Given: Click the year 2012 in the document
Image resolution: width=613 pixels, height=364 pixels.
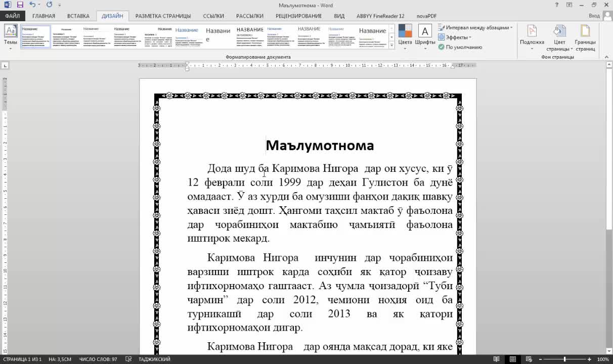Looking at the screenshot, I should 305,300.
